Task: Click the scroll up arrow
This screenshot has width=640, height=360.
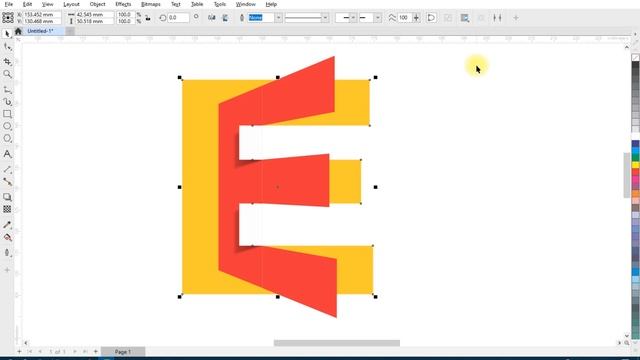Action: [627, 47]
